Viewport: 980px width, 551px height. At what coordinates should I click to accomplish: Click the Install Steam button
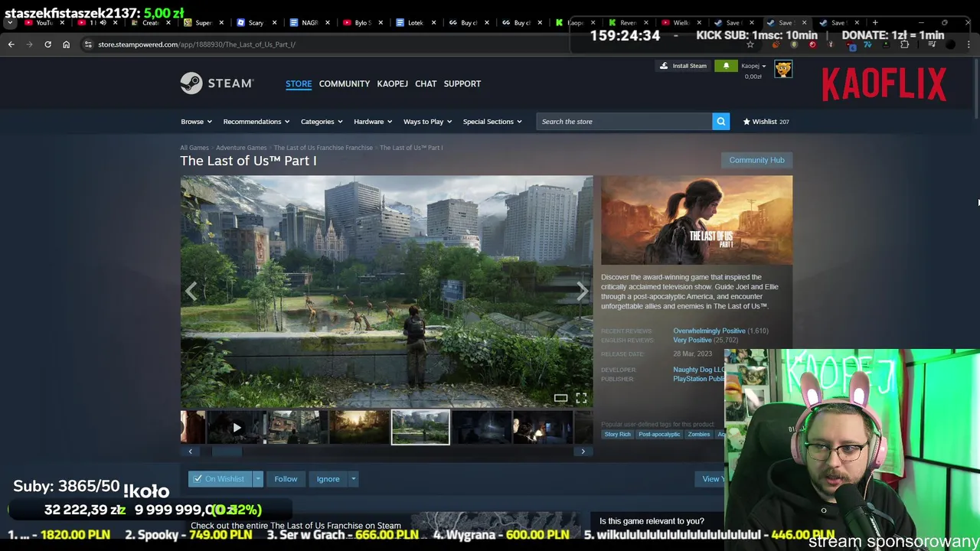pos(683,66)
